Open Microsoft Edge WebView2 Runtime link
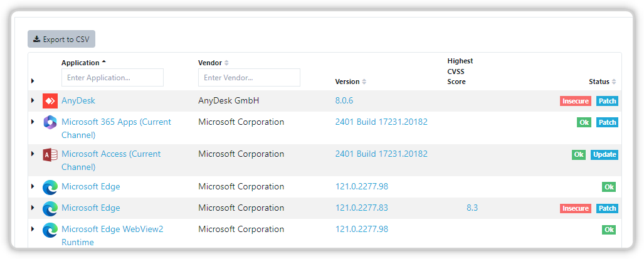The height and width of the screenshot is (259, 644). [x=112, y=236]
